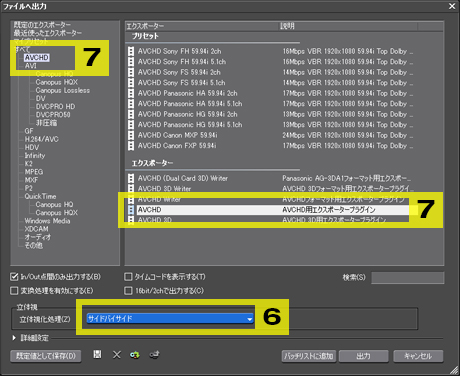The width and height of the screenshot is (460, 376).
Task: Select Infinity in the tree
Action: [35, 156]
